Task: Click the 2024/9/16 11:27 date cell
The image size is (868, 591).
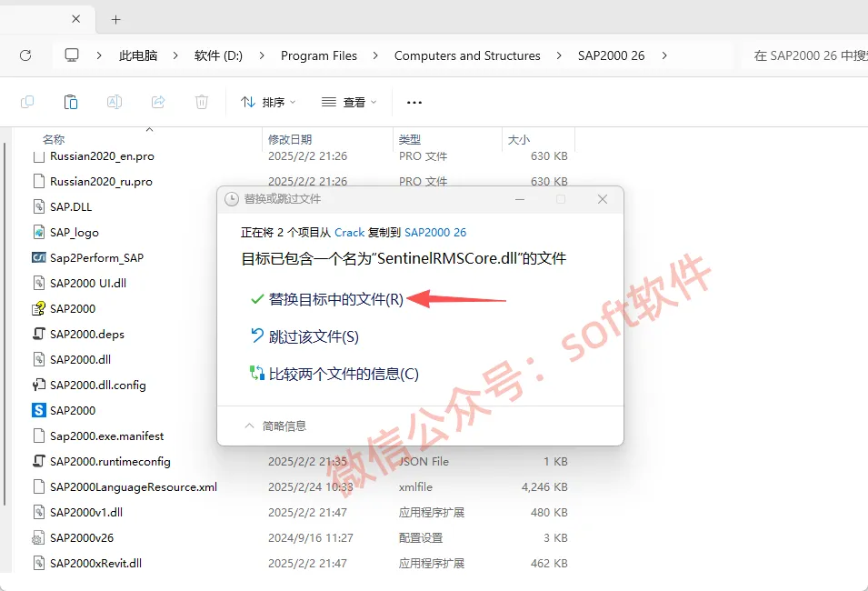Action: click(311, 538)
